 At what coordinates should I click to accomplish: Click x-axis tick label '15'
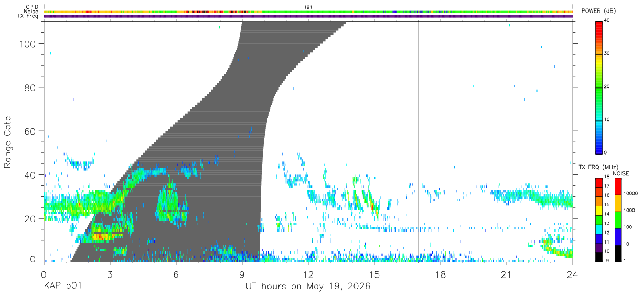point(374,275)
